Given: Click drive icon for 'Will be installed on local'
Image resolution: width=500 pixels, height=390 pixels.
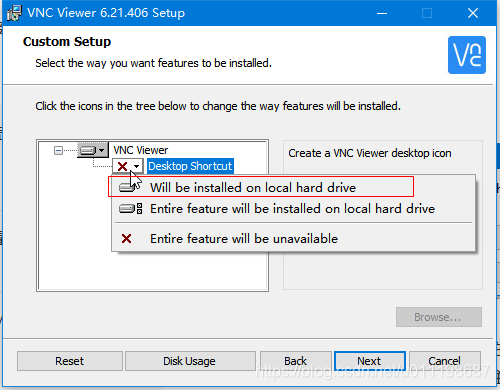Looking at the screenshot, I should click(x=129, y=187).
